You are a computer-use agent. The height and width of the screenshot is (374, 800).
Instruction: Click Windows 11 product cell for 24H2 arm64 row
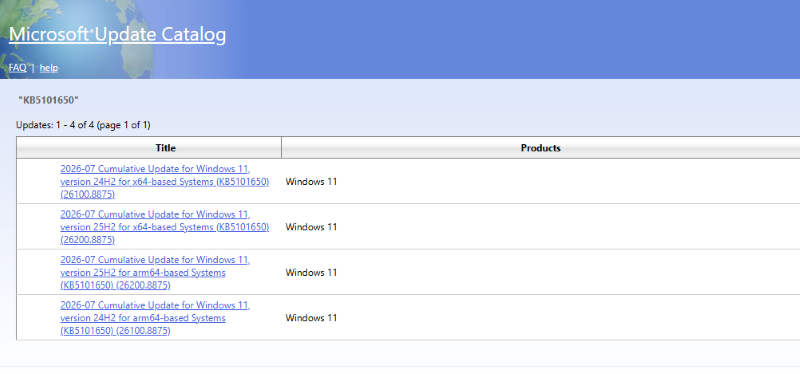pyautogui.click(x=311, y=318)
